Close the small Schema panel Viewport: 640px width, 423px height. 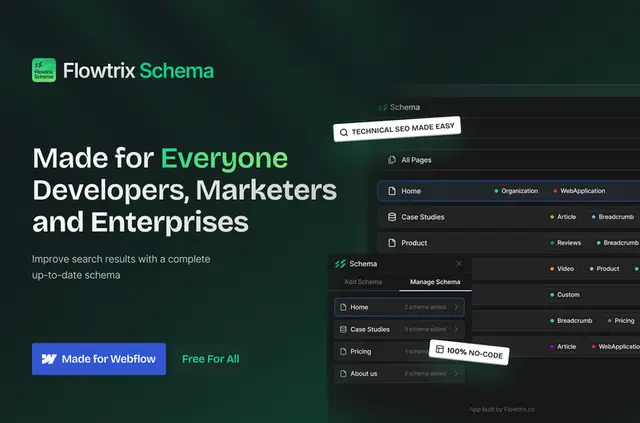pyautogui.click(x=459, y=264)
